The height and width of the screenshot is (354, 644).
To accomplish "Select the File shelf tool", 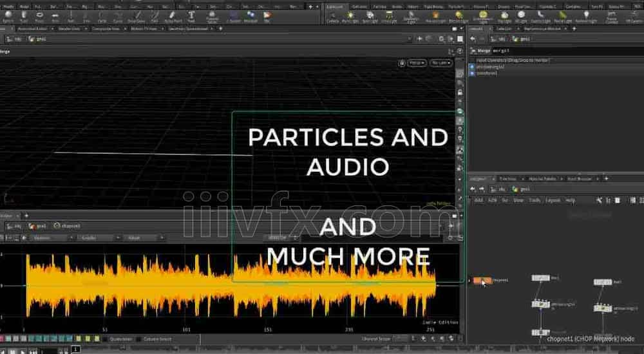I will click(x=267, y=17).
